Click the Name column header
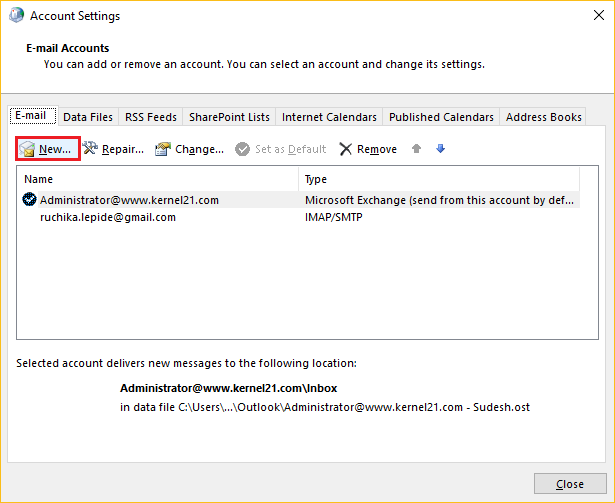 click(x=157, y=179)
